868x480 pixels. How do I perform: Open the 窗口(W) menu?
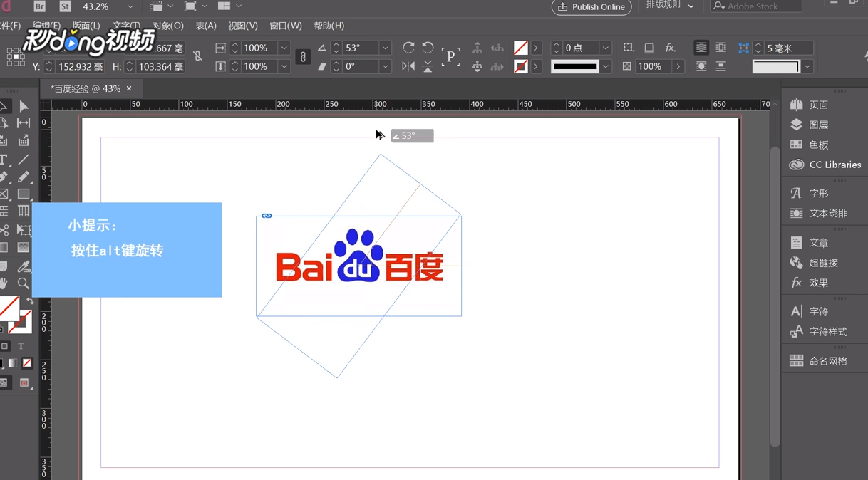coord(286,26)
